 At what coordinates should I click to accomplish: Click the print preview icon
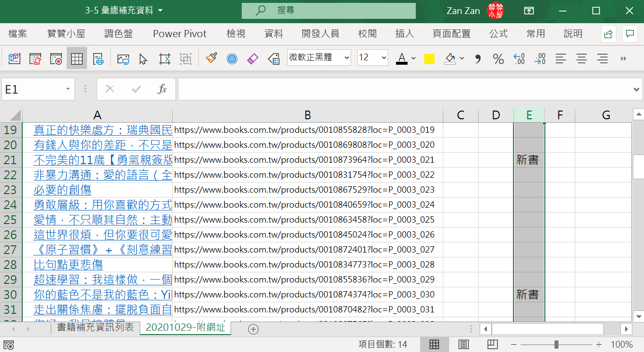(x=98, y=58)
